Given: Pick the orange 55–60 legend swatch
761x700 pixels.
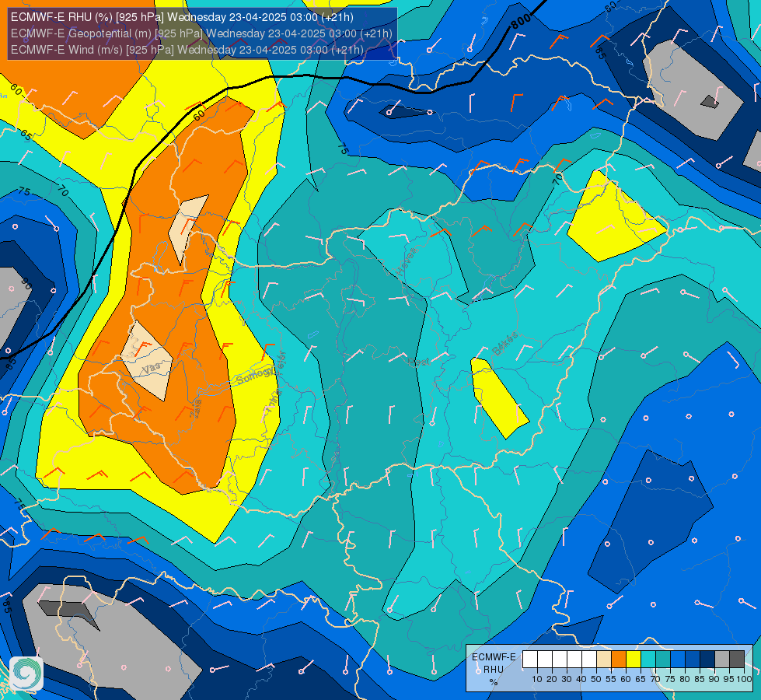Looking at the screenshot, I should point(619,660).
